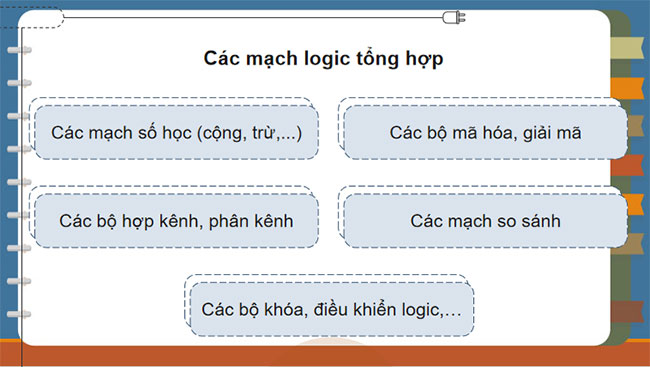Click the power plug icon
This screenshot has height=367, width=650.
click(454, 17)
